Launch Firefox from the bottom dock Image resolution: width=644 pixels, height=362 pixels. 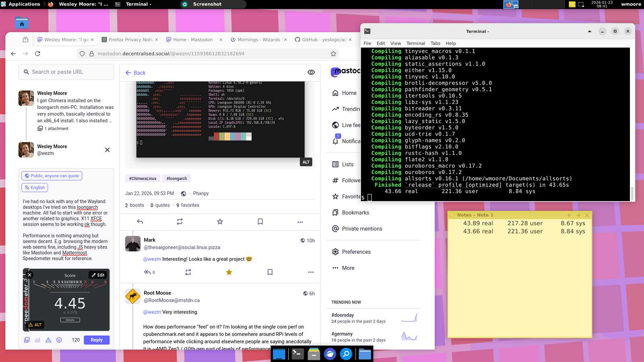click(330, 354)
